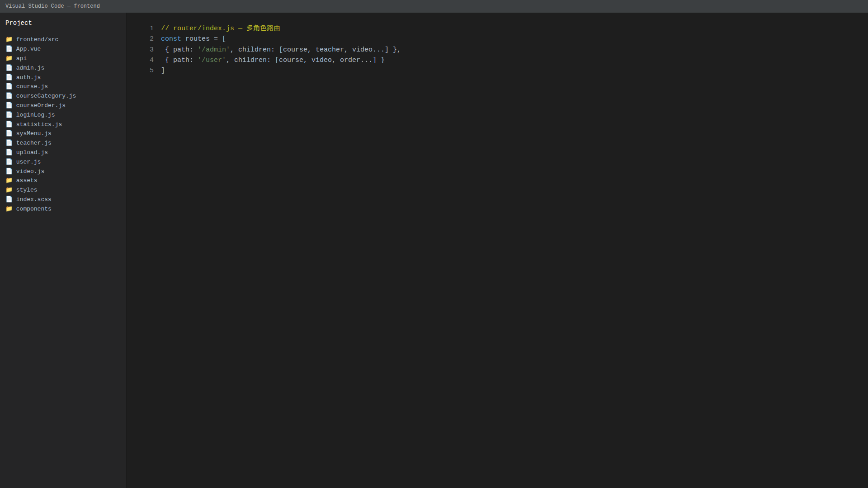Click the index.scss file icon
Viewport: 868px width, 488px height.
point(9,199)
